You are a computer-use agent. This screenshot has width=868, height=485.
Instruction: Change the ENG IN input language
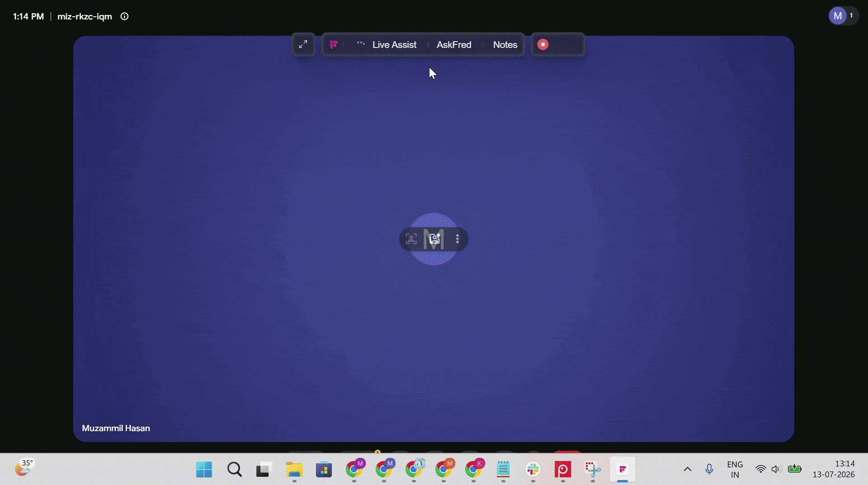click(x=735, y=470)
